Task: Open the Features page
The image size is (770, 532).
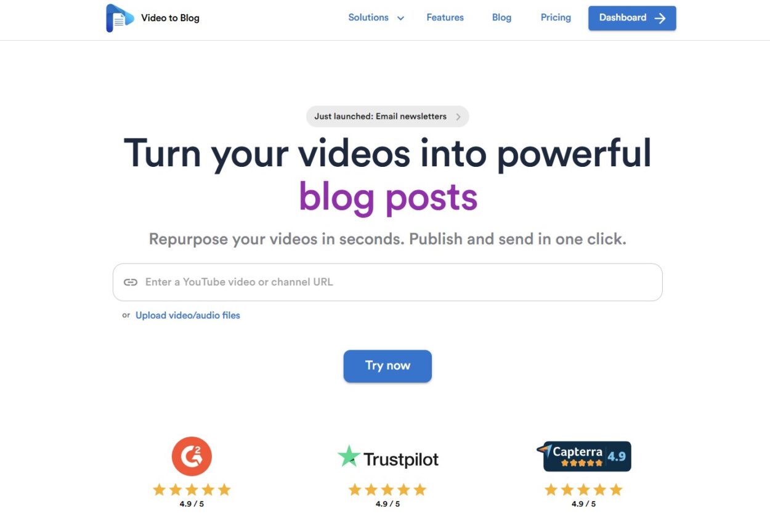Action: (445, 18)
